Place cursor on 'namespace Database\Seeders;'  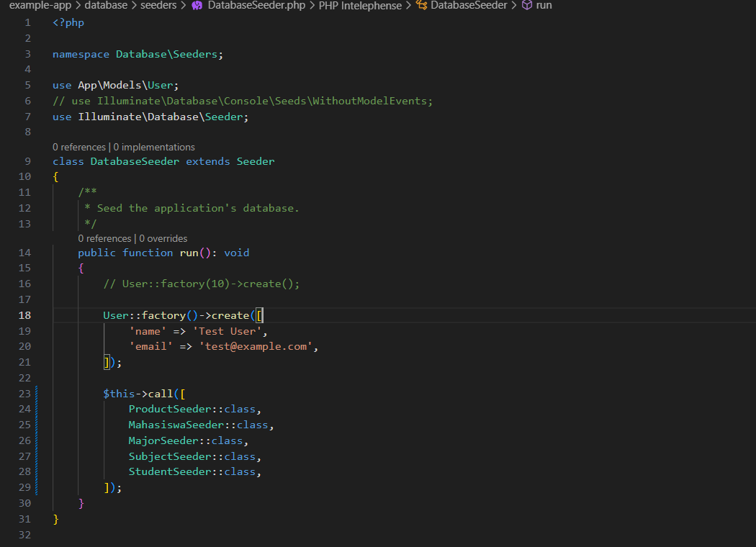click(x=138, y=55)
